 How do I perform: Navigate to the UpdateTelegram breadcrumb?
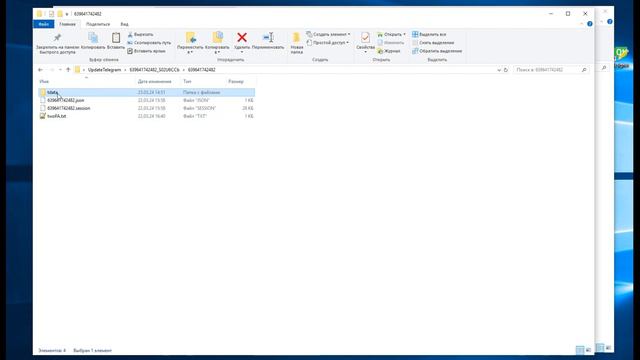click(104, 70)
